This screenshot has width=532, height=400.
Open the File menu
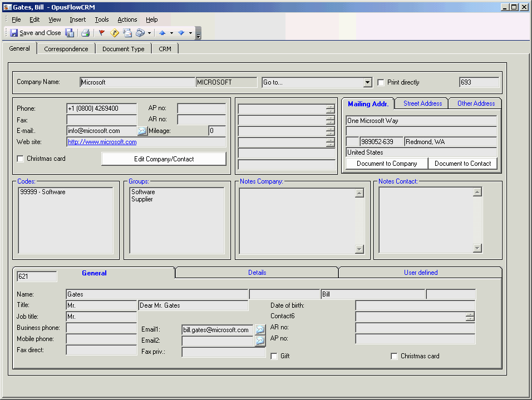click(x=16, y=19)
